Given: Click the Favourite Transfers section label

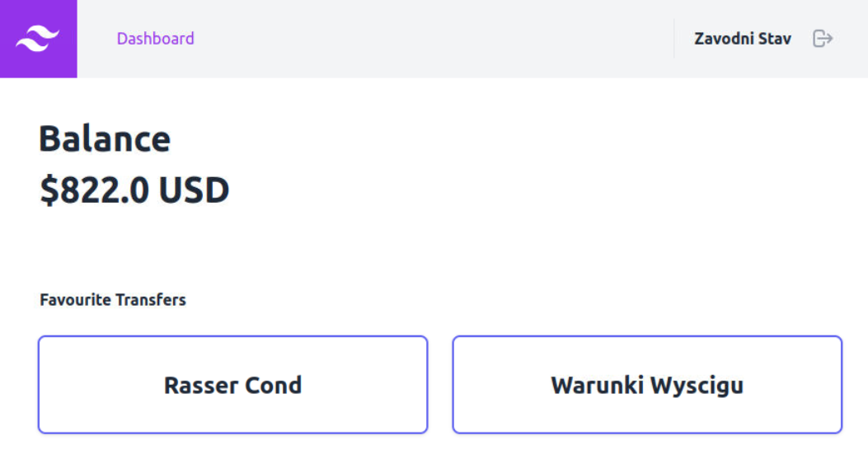Looking at the screenshot, I should 113,300.
